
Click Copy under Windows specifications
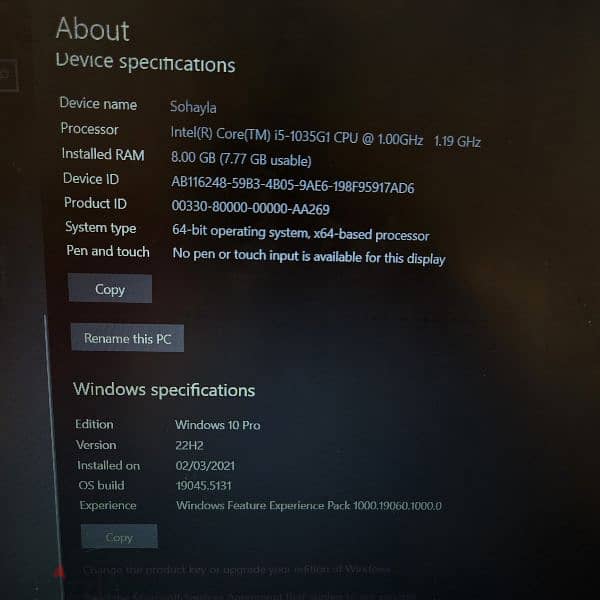pyautogui.click(x=119, y=537)
